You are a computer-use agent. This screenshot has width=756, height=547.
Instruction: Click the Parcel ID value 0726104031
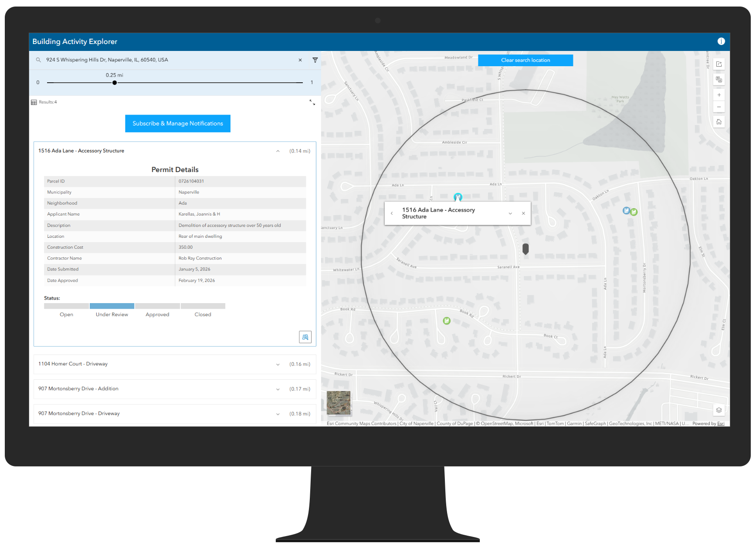[x=191, y=181]
